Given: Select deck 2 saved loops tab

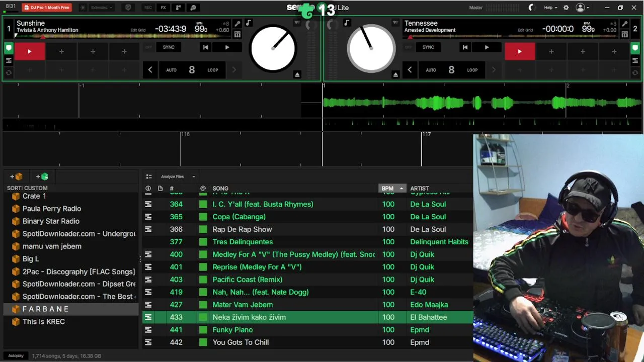Looking at the screenshot, I should pos(635,73).
